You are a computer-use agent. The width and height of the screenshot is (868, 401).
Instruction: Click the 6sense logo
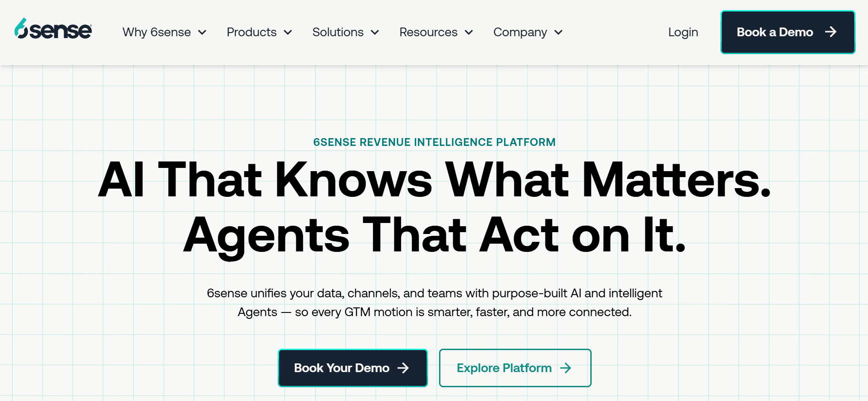(x=53, y=29)
